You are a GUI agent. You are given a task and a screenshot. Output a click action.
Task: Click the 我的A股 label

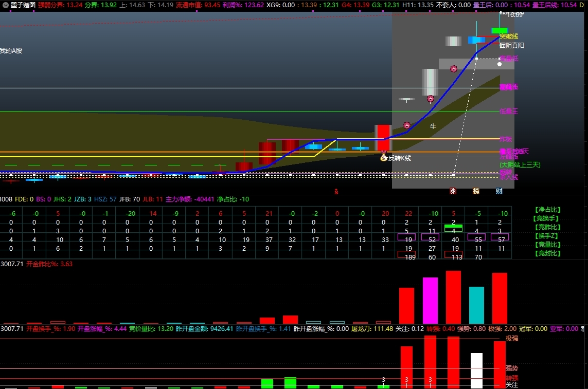pyautogui.click(x=11, y=50)
